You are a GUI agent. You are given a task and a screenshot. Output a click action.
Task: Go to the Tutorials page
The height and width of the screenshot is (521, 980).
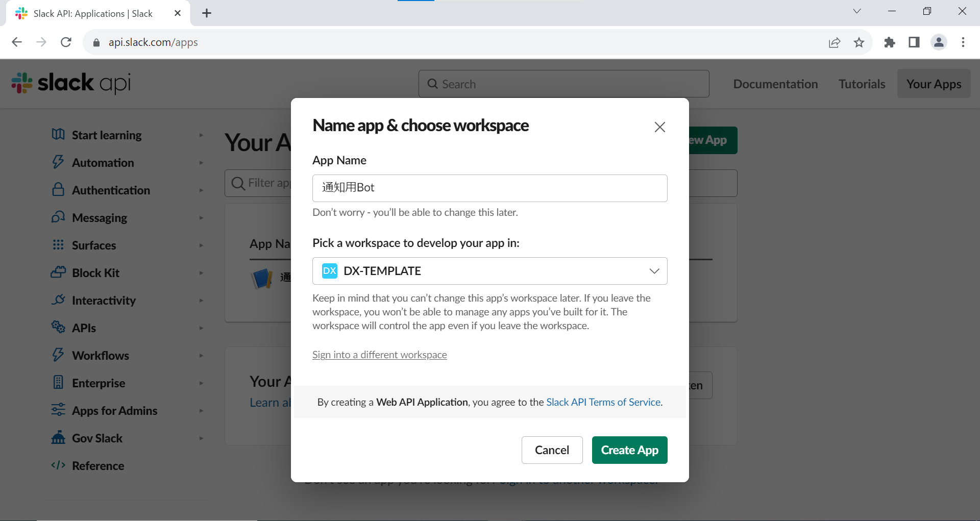point(862,84)
